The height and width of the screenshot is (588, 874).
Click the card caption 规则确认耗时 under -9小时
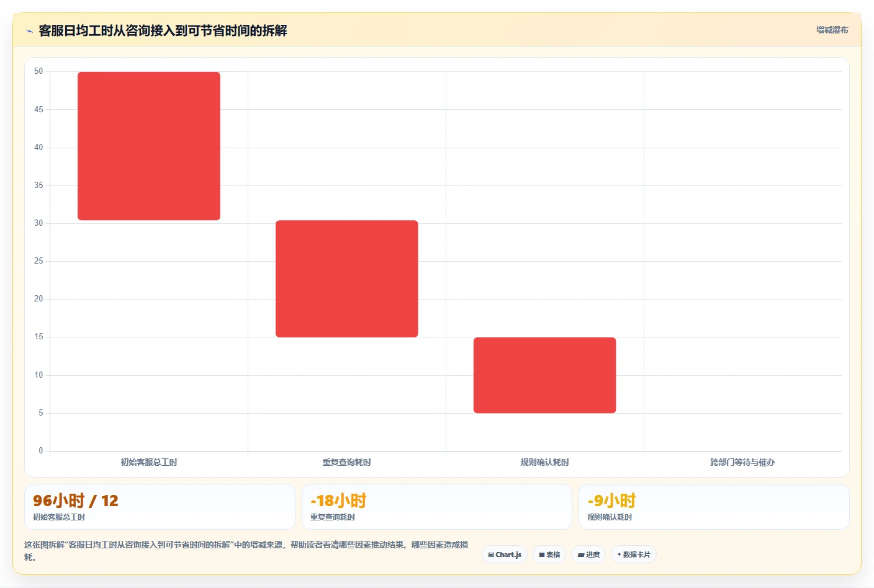coord(610,517)
